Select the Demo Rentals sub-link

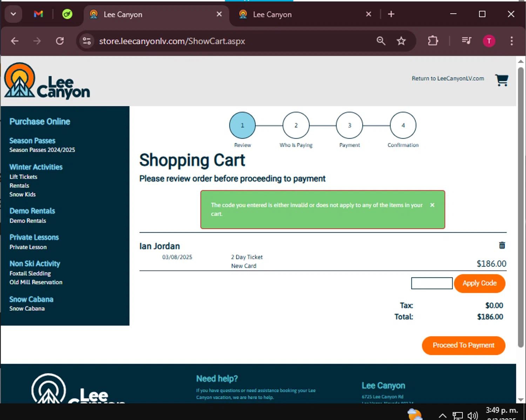point(28,221)
